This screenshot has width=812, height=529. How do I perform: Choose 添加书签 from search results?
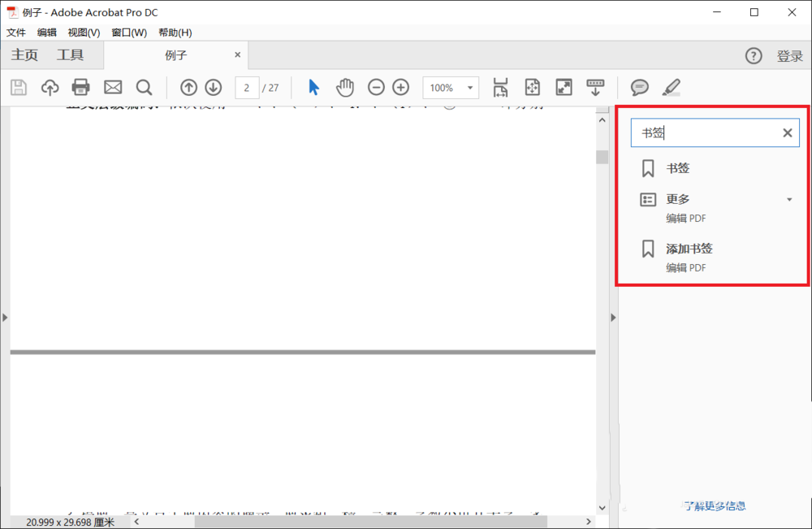[689, 249]
